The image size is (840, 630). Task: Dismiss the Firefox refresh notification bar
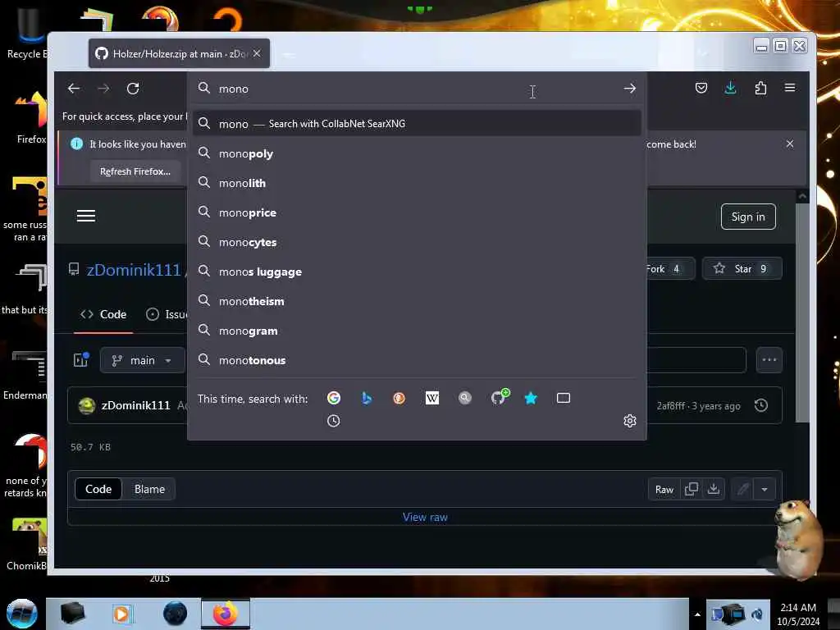[790, 144]
